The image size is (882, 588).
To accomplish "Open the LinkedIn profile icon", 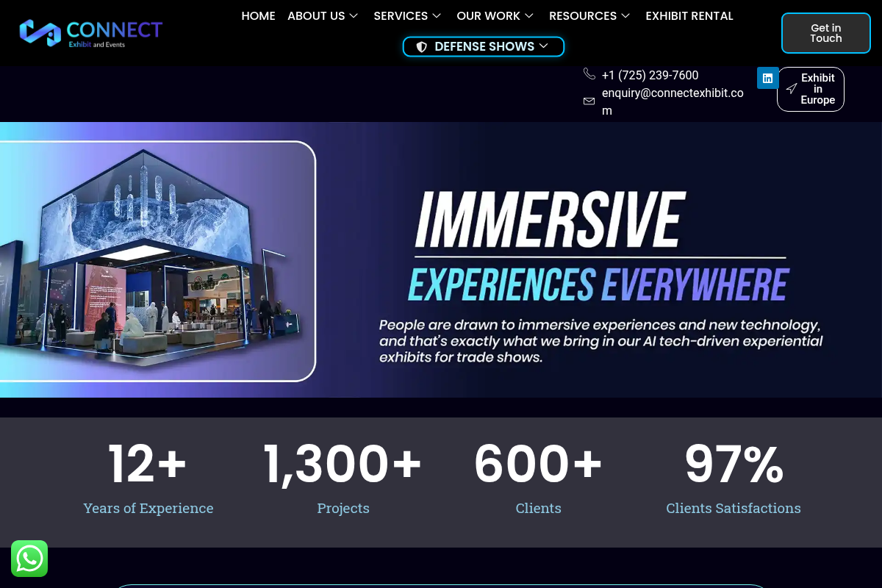I will click(767, 78).
